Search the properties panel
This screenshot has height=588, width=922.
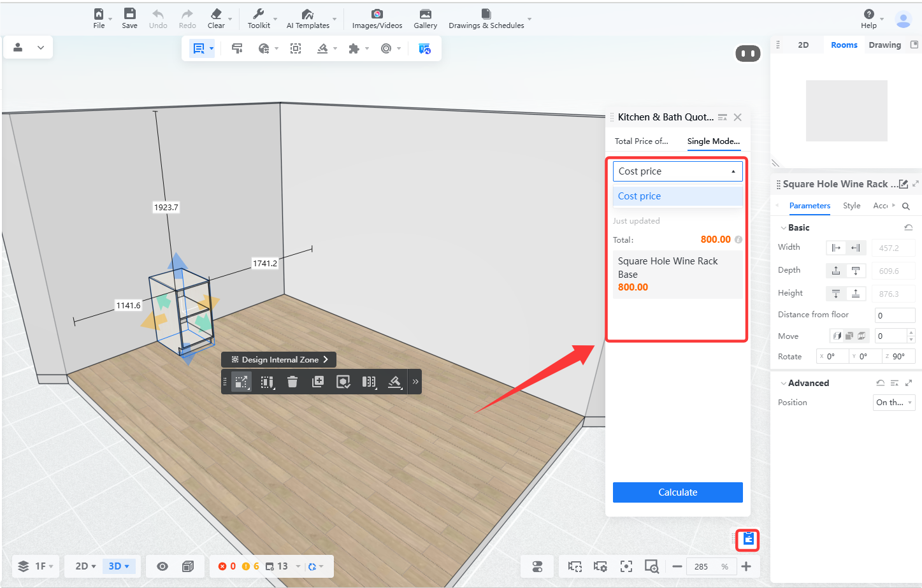pos(906,206)
